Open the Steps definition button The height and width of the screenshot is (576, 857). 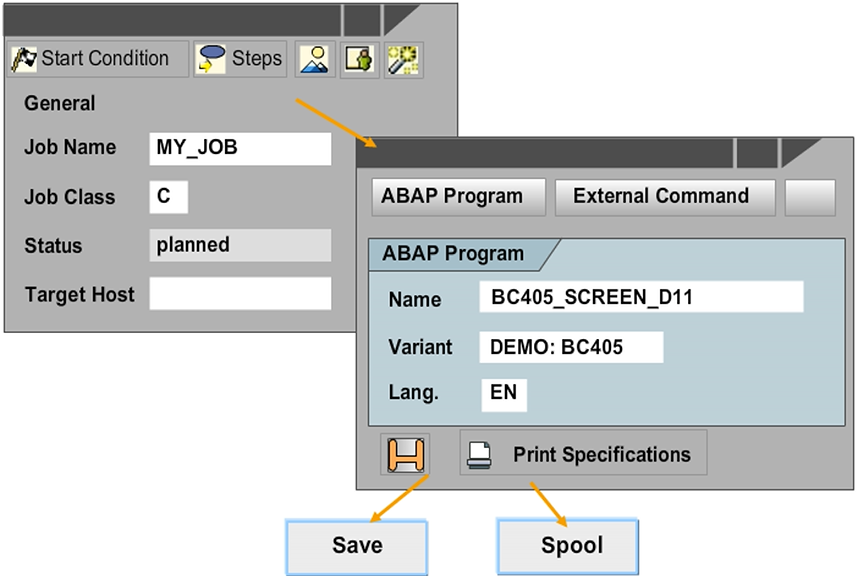click(x=240, y=59)
